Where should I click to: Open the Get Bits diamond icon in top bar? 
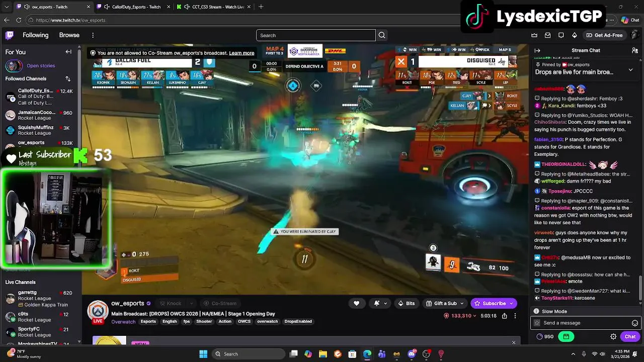pos(575,35)
